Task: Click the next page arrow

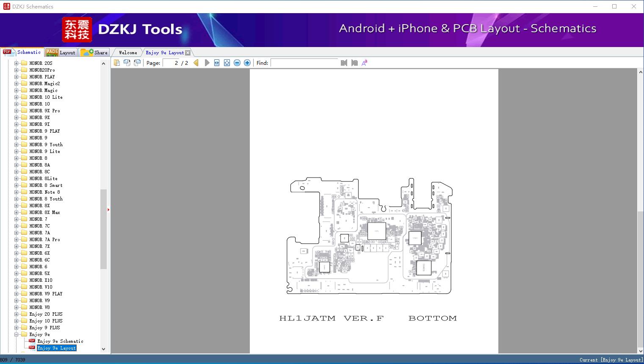Action: tap(207, 63)
